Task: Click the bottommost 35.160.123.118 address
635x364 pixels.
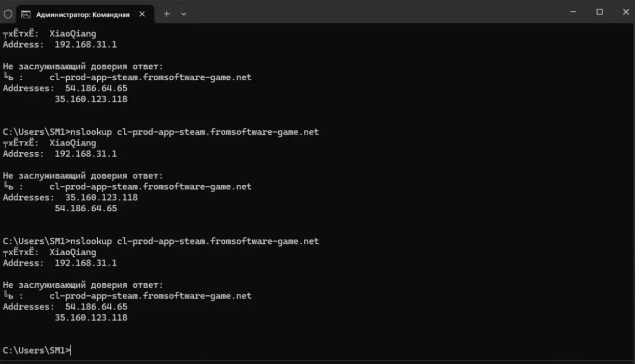Action: [91, 317]
